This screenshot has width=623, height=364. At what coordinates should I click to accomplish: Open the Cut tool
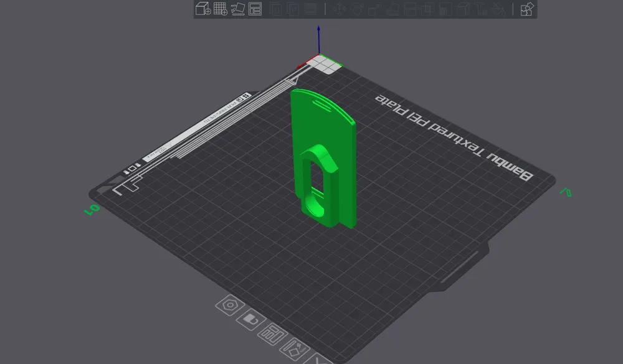pyautogui.click(x=409, y=8)
